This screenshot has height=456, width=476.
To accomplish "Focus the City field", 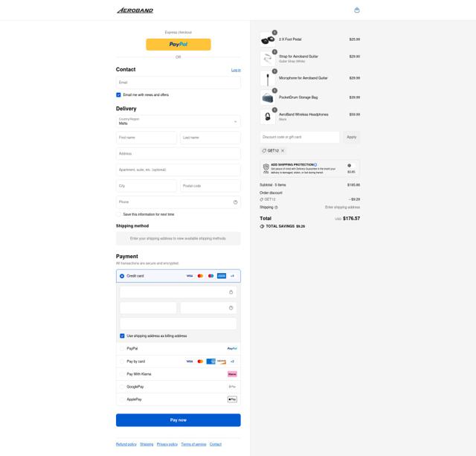I will (x=147, y=186).
